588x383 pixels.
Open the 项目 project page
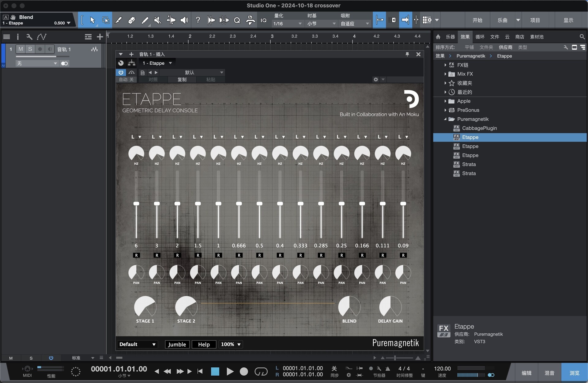point(535,20)
